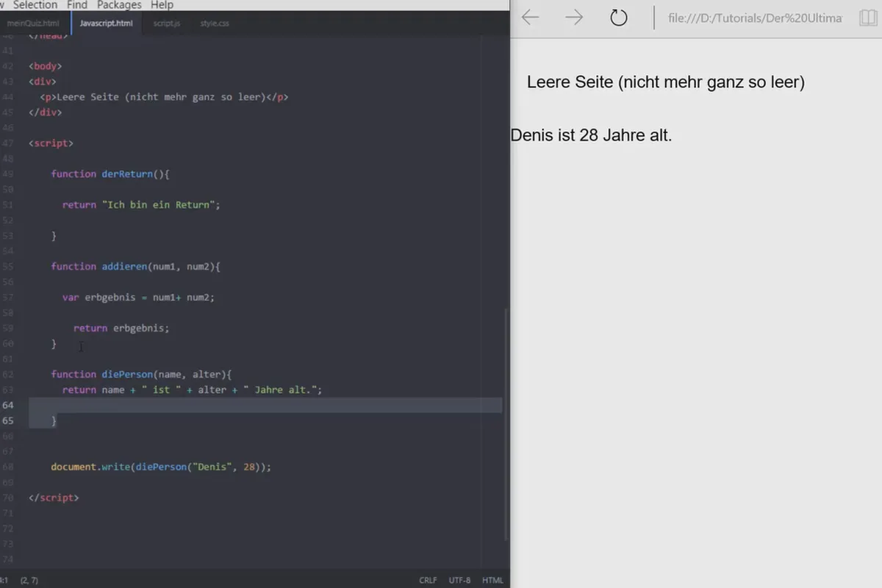
Task: Click the number 28 argument in code
Action: point(249,467)
